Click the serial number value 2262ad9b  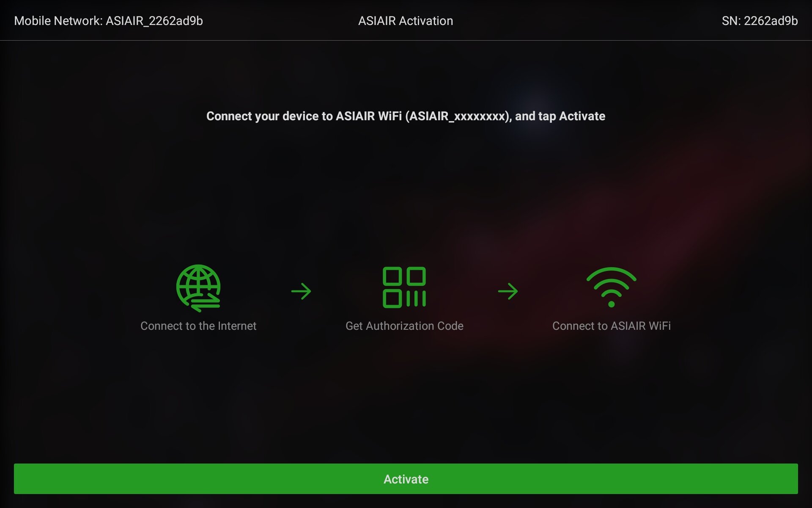coord(771,21)
